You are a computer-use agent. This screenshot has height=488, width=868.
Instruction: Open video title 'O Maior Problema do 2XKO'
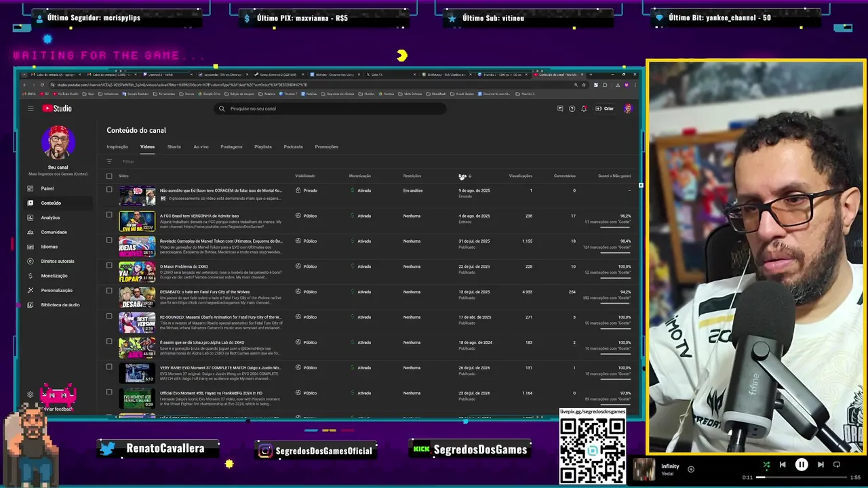[x=184, y=266]
